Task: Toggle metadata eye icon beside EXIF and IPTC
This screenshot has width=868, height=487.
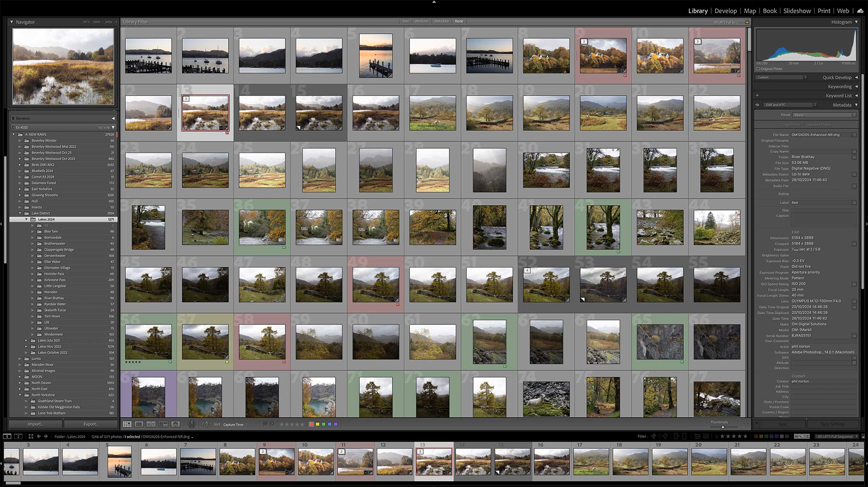Action: [x=757, y=105]
